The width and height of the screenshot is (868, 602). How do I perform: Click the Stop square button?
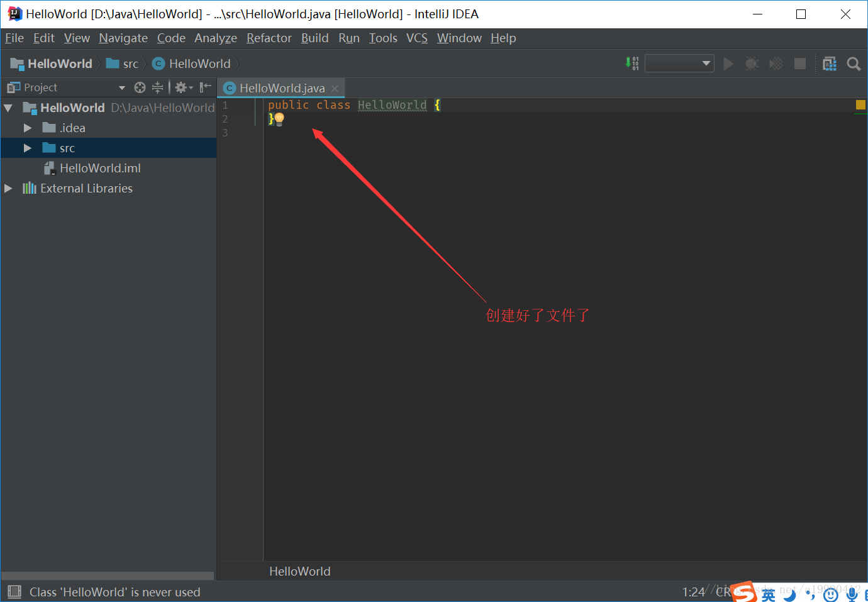(x=800, y=64)
